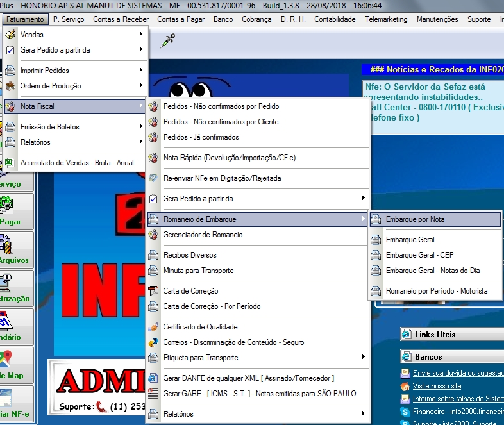Open the Visite nosso site link
Viewport: 504px width, 425px height.
[436, 386]
